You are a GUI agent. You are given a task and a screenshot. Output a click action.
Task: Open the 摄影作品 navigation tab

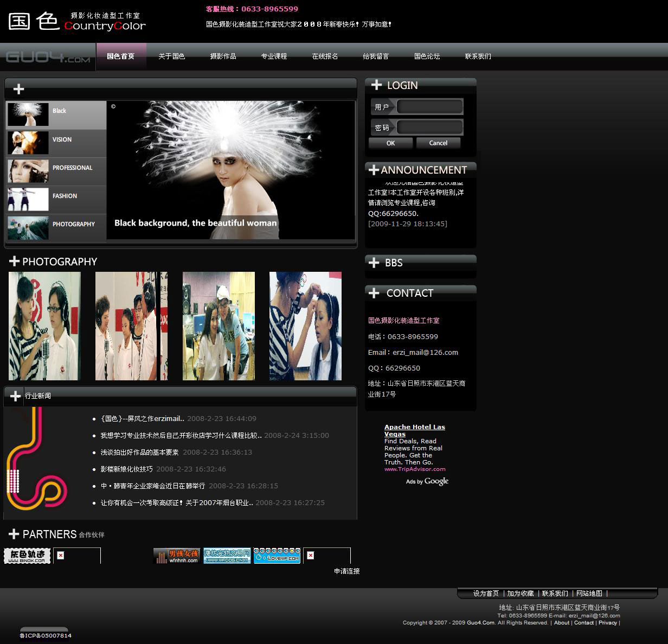point(223,56)
